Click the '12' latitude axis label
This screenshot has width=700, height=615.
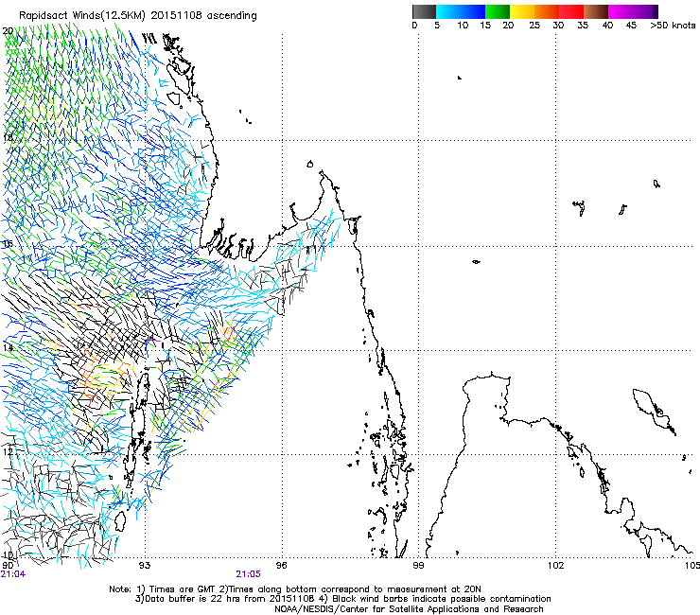pyautogui.click(x=8, y=451)
